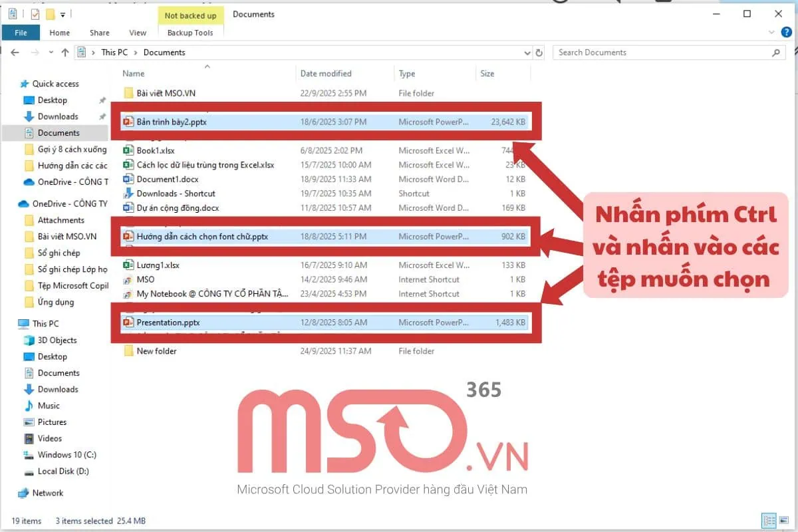Click the Up arrow to parent folder
Viewport: 798px width, 532px height.
pyautogui.click(x=65, y=52)
